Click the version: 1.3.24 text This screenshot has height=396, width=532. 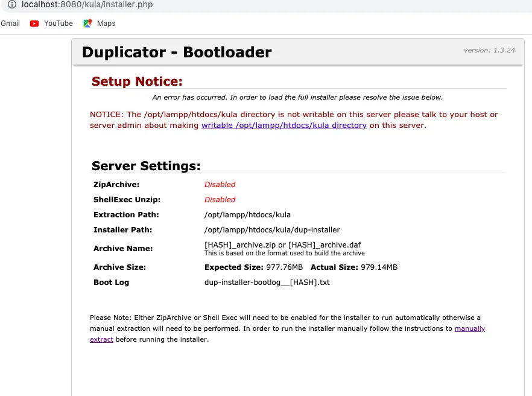(489, 50)
